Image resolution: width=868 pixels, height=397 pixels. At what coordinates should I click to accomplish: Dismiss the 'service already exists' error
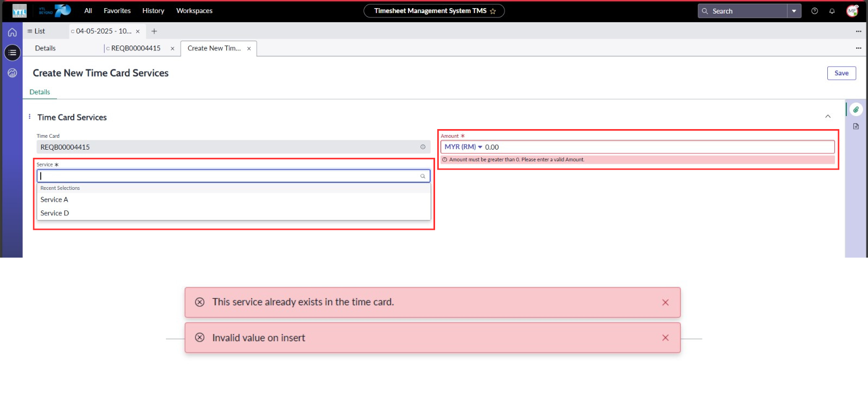point(665,303)
